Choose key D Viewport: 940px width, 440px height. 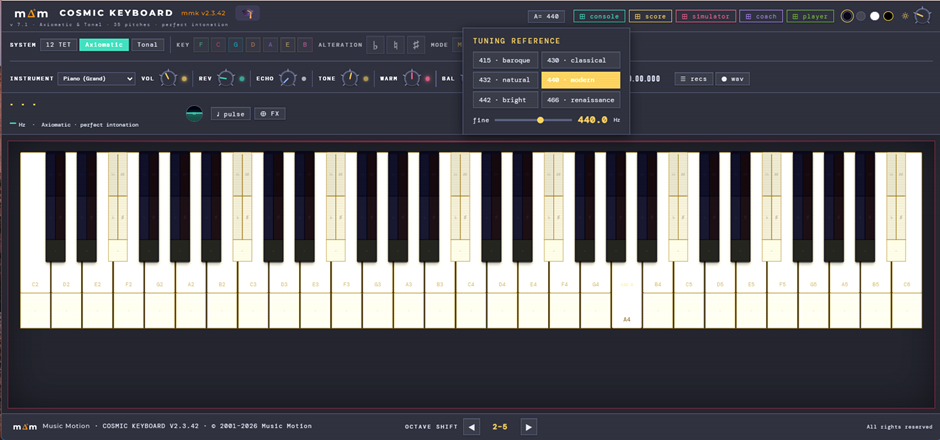pos(253,44)
